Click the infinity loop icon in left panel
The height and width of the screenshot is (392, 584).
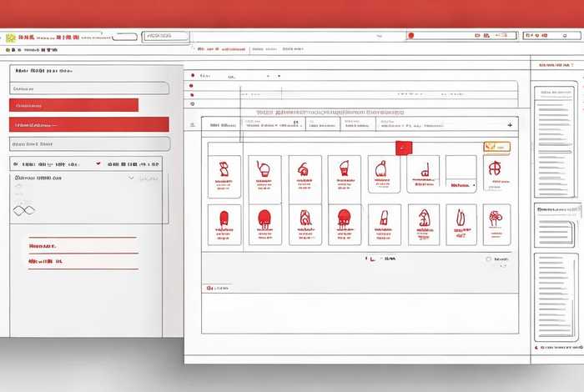pos(24,210)
